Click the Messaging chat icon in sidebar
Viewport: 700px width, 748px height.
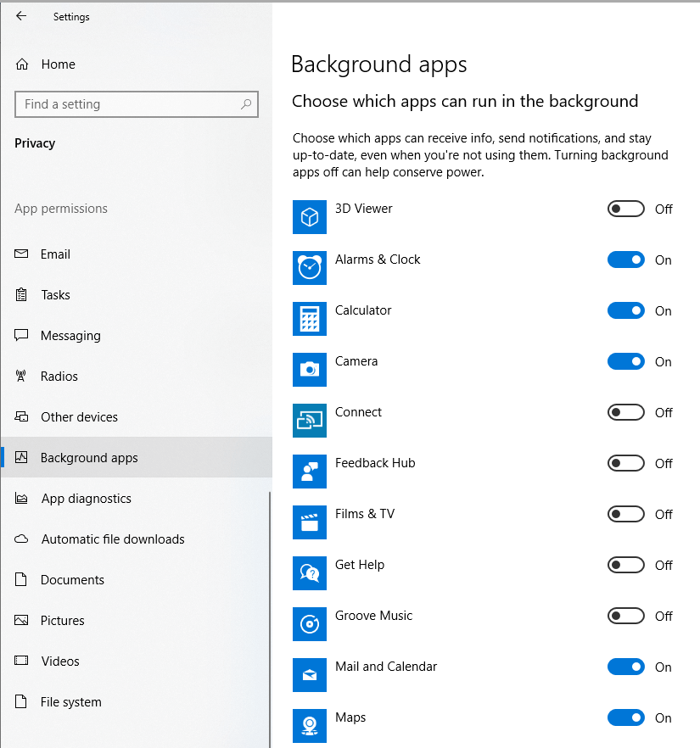pos(21,335)
